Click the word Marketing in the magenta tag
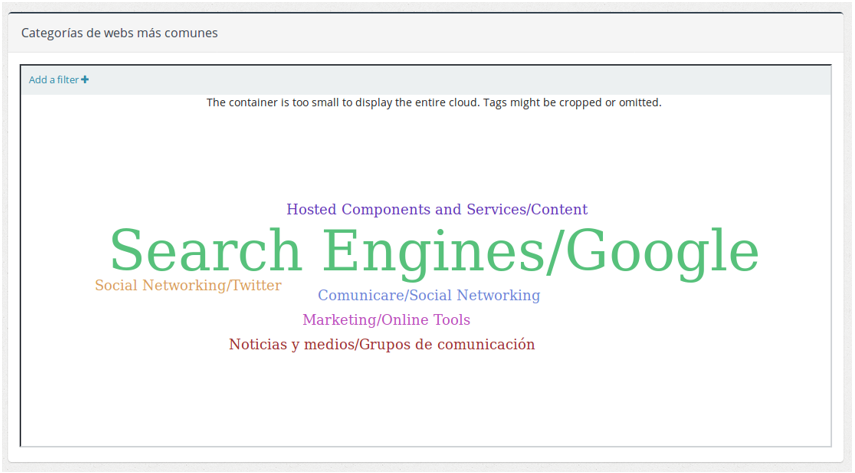855x473 pixels. coord(338,320)
